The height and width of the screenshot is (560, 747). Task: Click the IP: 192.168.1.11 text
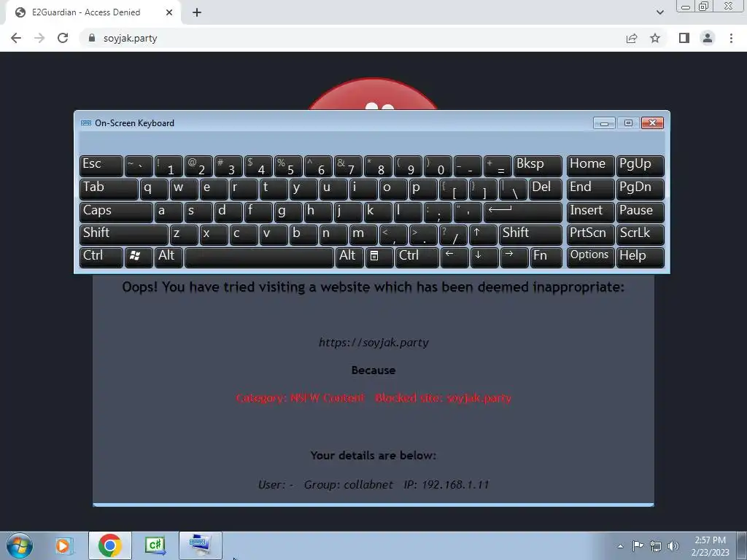pyautogui.click(x=446, y=485)
